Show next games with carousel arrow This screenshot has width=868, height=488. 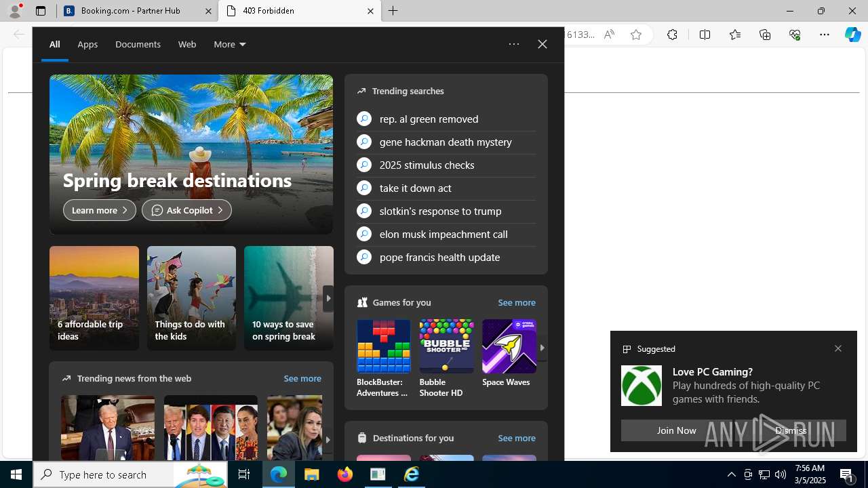point(542,347)
